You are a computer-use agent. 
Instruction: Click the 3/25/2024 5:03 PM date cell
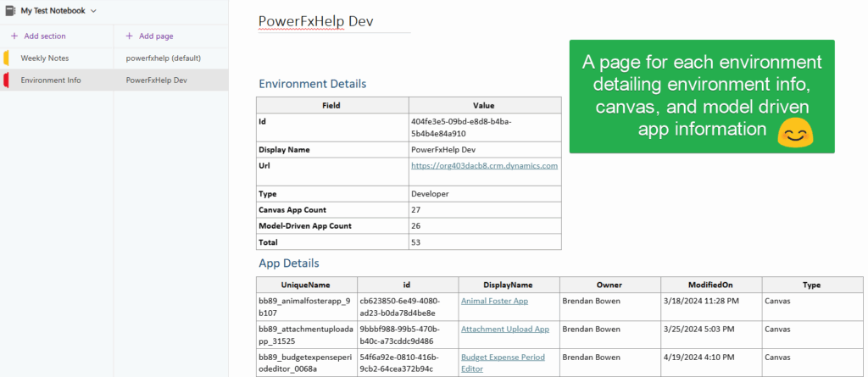click(x=711, y=335)
